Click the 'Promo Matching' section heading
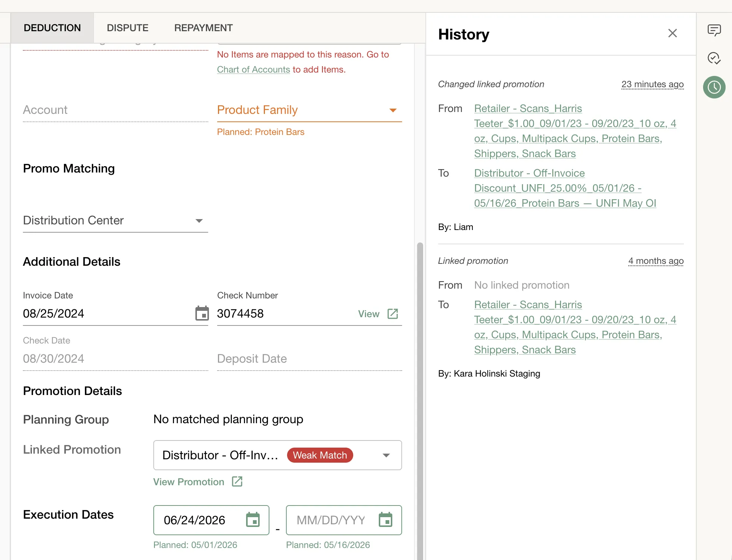 click(x=69, y=169)
